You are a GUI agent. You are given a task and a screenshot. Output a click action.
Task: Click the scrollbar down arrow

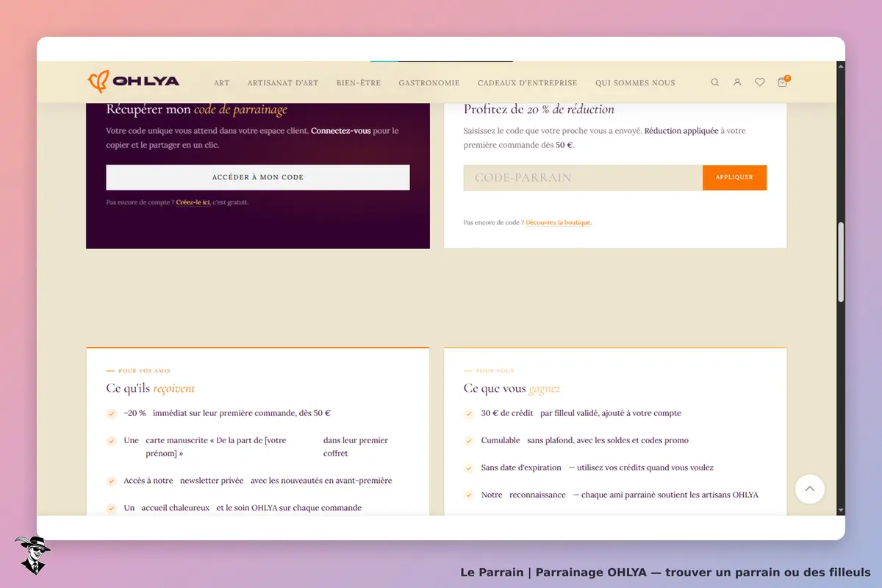pos(841,510)
